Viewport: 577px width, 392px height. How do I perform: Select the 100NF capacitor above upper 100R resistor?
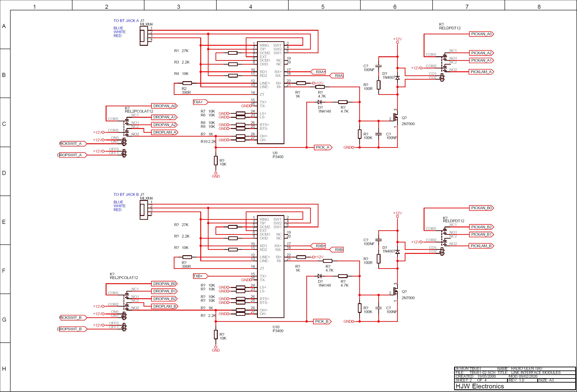[x=378, y=66]
